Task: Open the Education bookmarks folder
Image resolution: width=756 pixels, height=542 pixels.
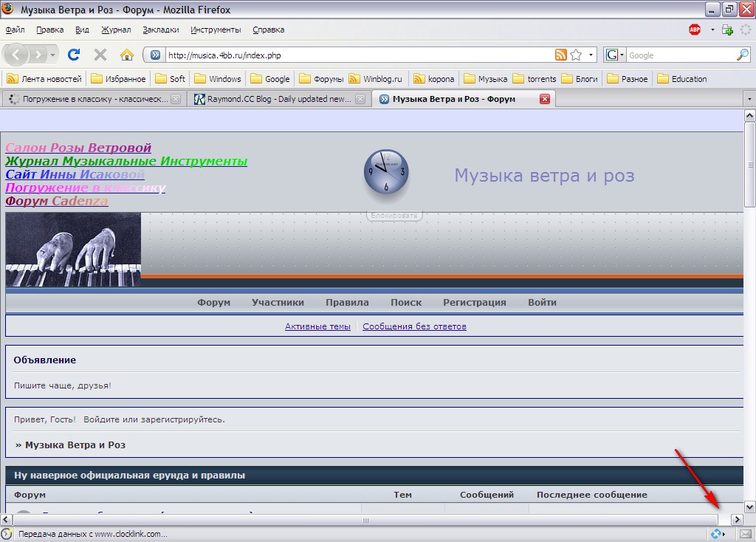Action: point(682,78)
